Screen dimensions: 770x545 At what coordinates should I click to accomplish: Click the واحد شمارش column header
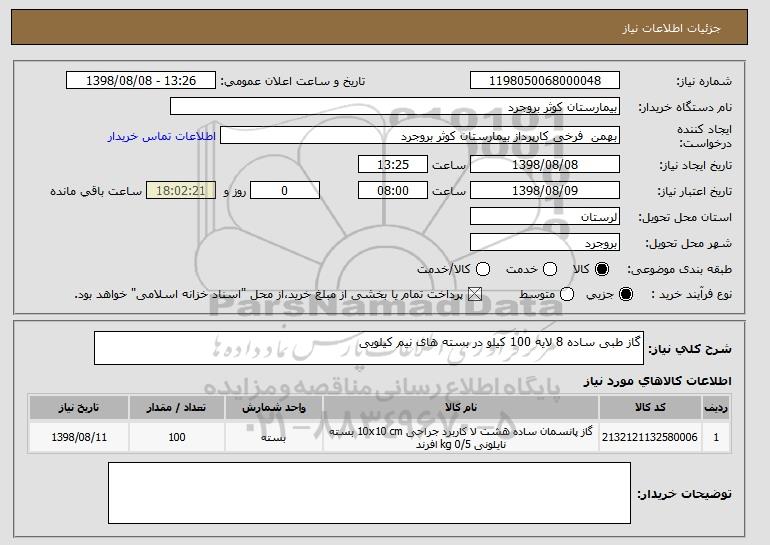pyautogui.click(x=274, y=408)
